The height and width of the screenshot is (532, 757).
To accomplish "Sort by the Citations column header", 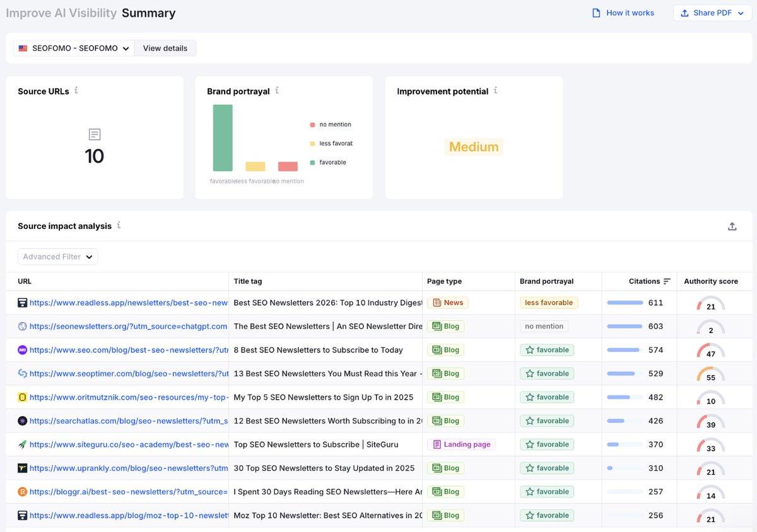I will 644,281.
